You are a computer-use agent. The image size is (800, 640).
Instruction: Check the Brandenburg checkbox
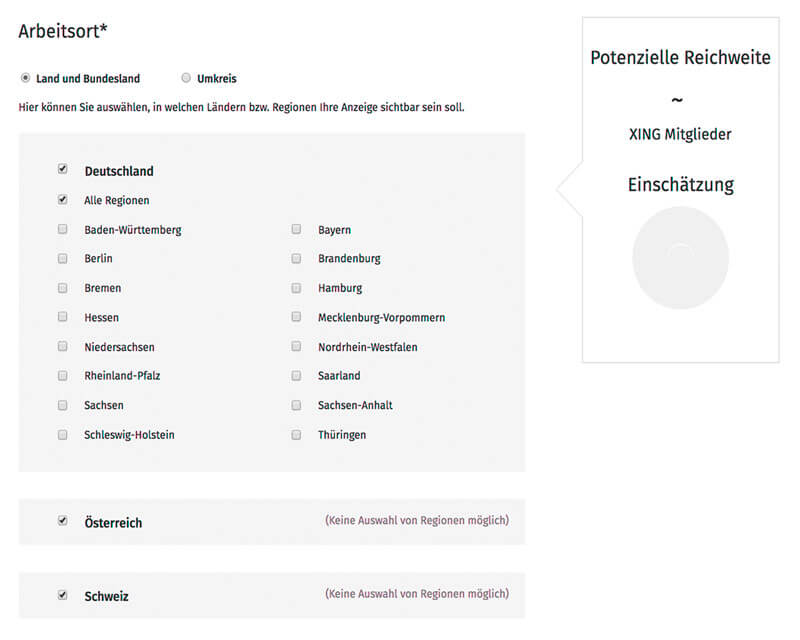click(x=296, y=258)
